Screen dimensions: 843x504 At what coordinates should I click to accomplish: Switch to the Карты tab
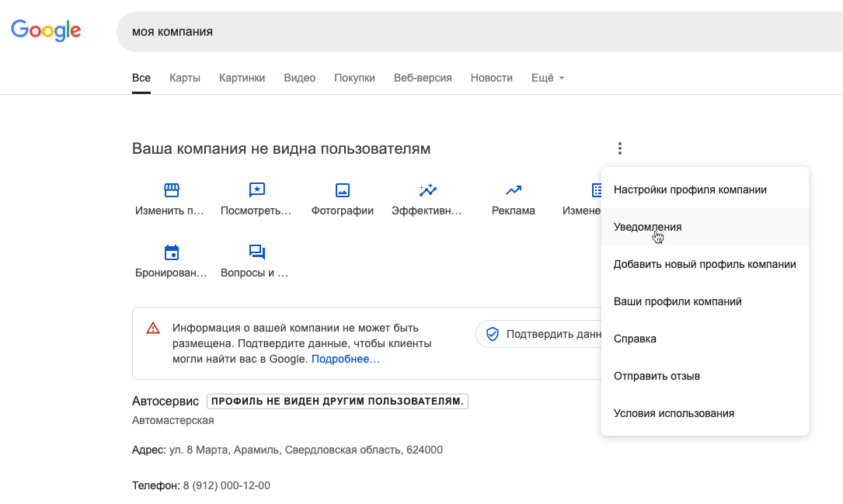click(185, 78)
